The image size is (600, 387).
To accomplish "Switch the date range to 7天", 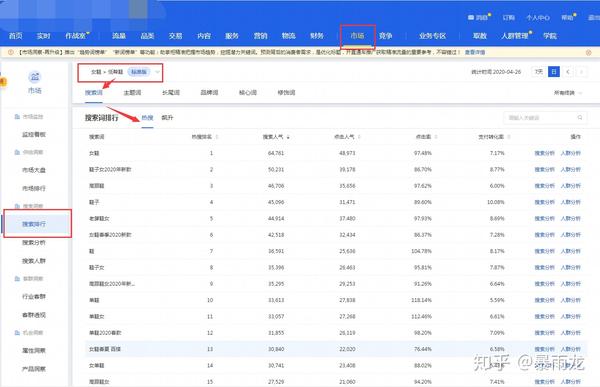I will (538, 72).
